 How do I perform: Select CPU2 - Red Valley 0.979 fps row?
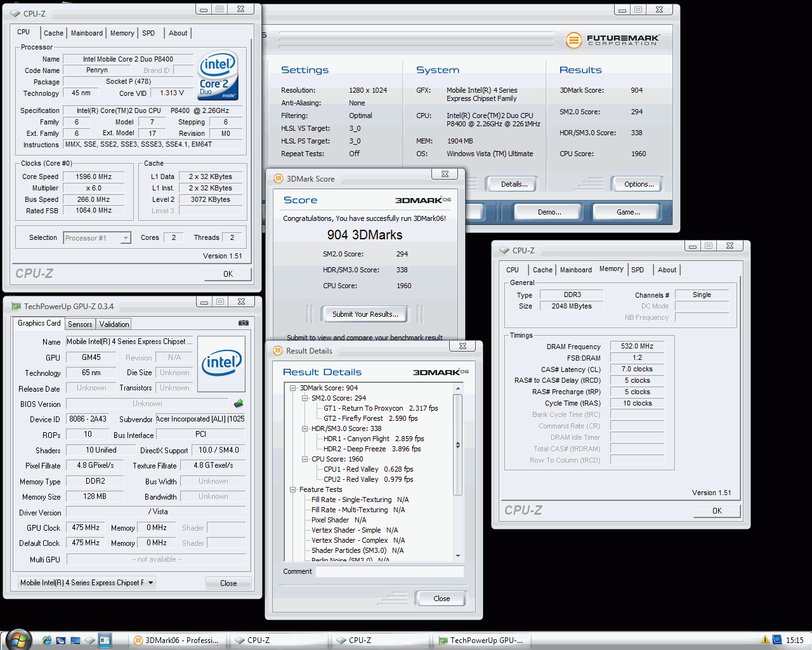[368, 479]
